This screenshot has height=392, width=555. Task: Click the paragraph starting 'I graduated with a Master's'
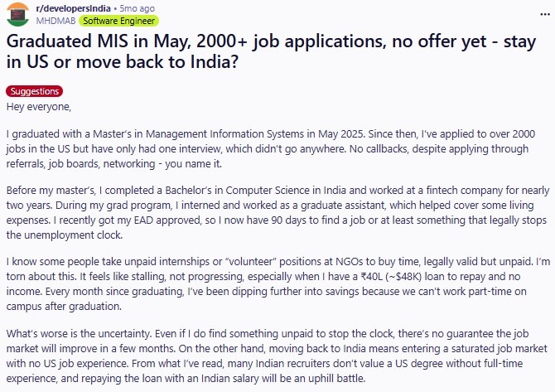click(273, 148)
